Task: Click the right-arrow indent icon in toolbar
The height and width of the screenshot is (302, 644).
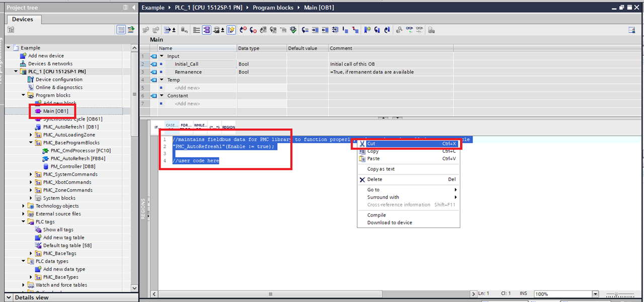Action: (315, 30)
